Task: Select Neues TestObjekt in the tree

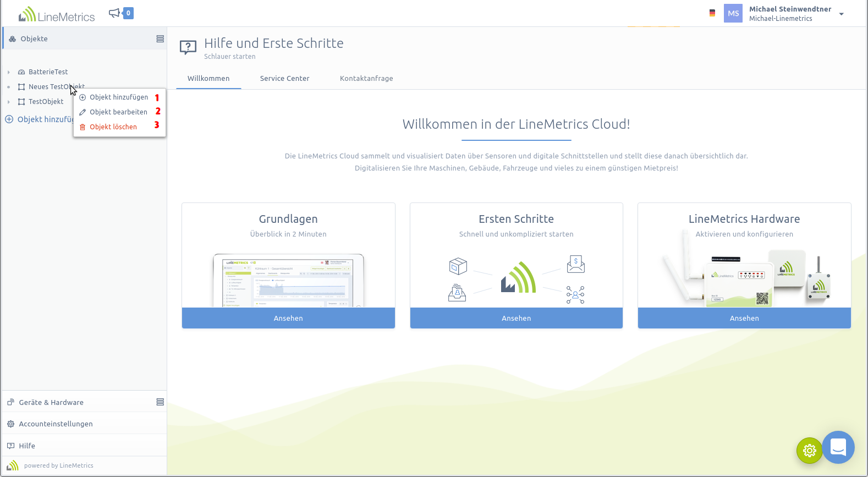Action: (56, 87)
